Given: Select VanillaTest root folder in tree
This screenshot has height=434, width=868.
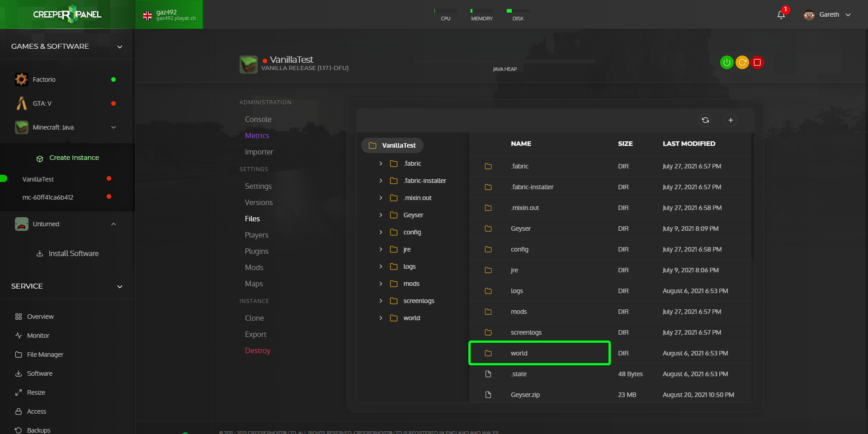Looking at the screenshot, I should 392,145.
